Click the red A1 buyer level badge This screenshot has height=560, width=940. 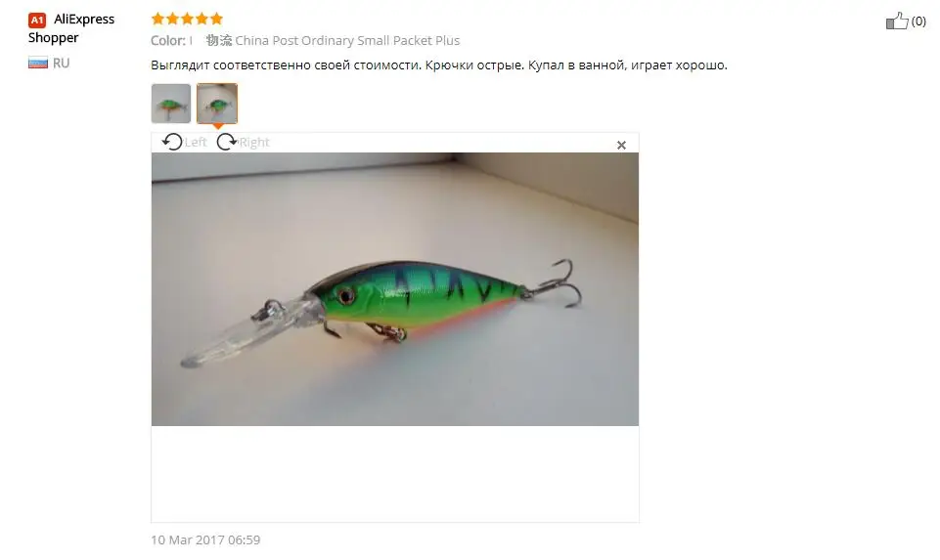click(37, 21)
